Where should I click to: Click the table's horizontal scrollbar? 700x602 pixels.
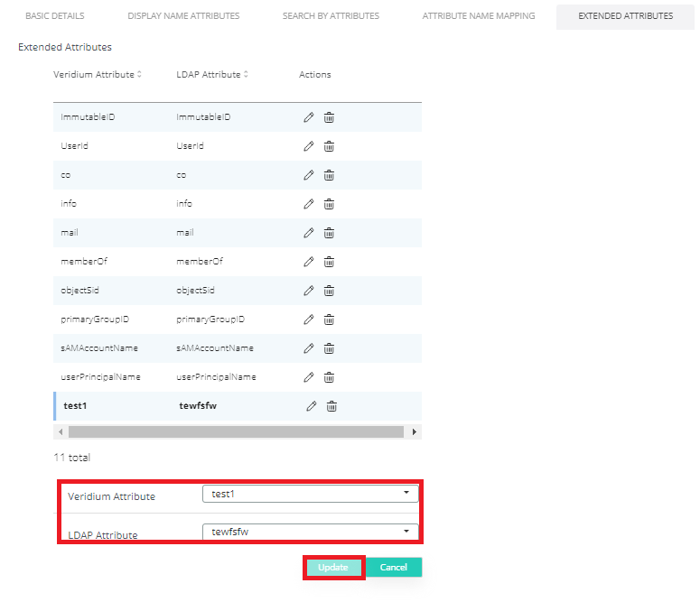[x=235, y=432]
